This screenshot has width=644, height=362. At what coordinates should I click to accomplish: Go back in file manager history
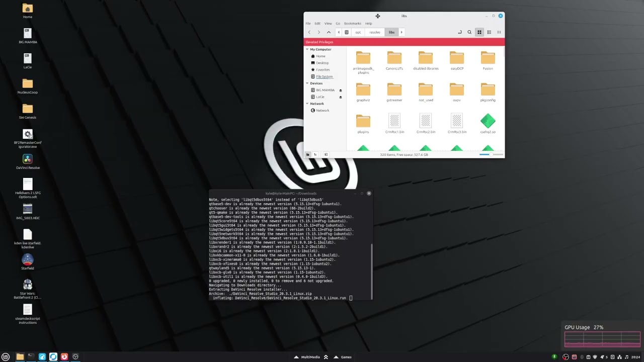(x=309, y=32)
